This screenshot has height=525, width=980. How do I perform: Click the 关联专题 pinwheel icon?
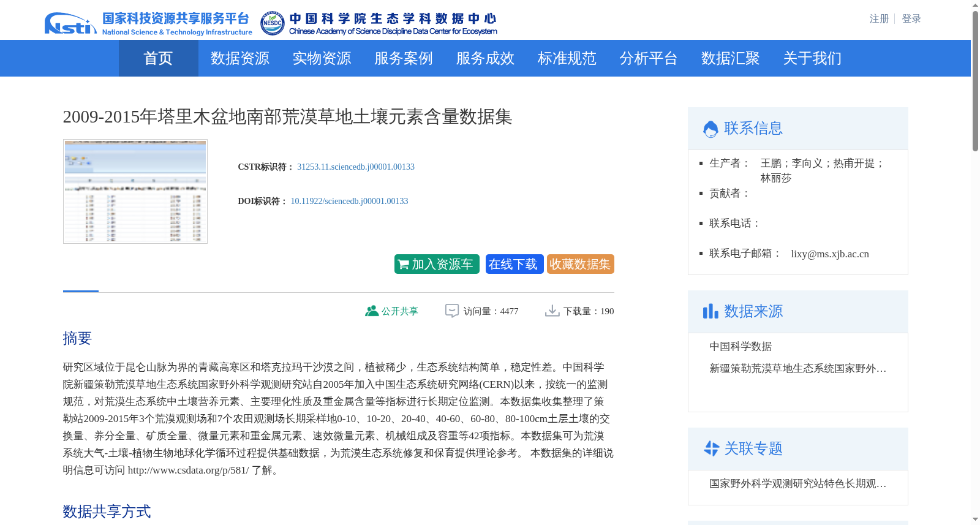tap(711, 448)
